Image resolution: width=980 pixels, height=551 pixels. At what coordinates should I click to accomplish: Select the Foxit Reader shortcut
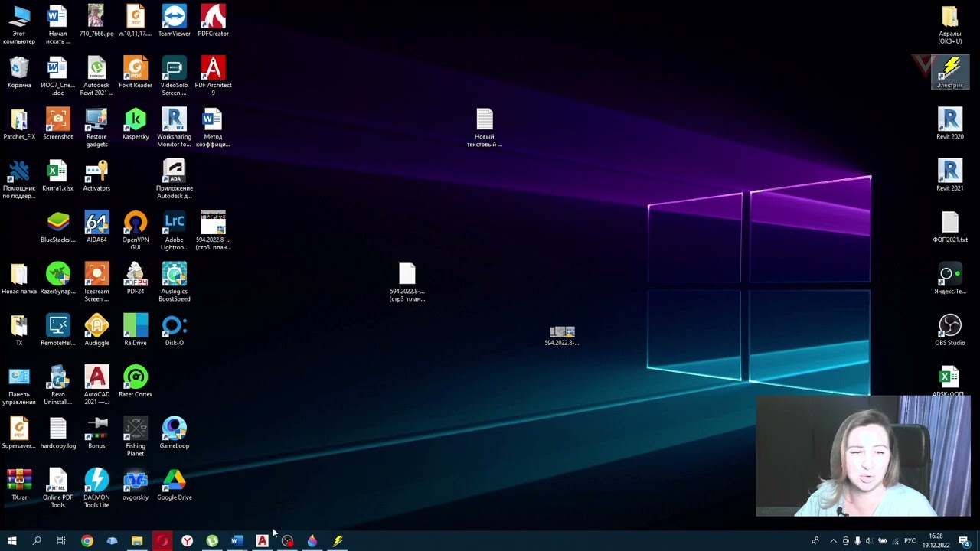point(136,72)
